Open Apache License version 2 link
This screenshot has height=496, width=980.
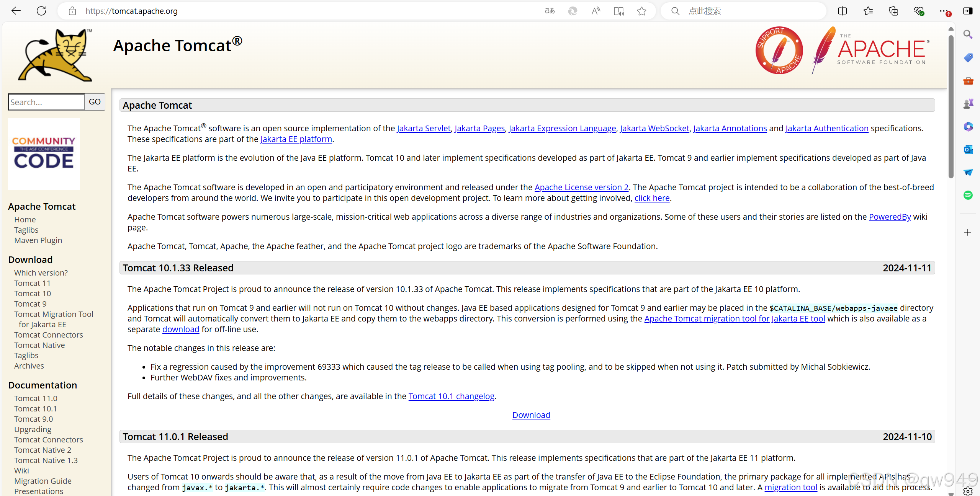point(581,188)
